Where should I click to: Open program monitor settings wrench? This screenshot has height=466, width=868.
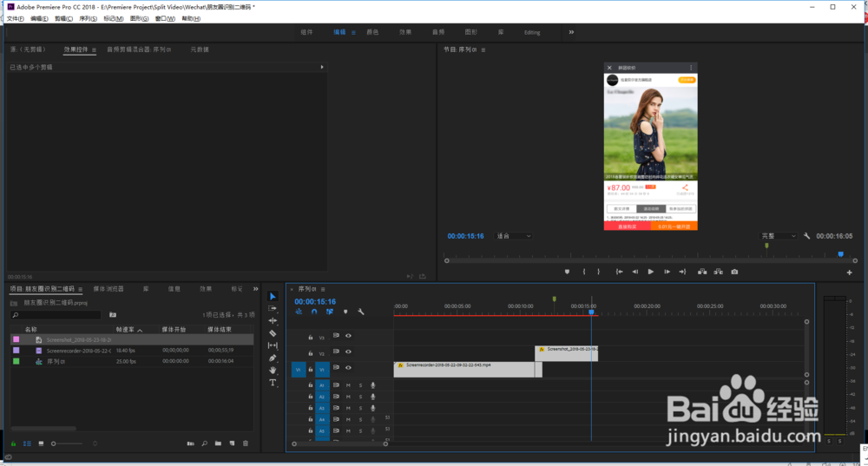806,236
